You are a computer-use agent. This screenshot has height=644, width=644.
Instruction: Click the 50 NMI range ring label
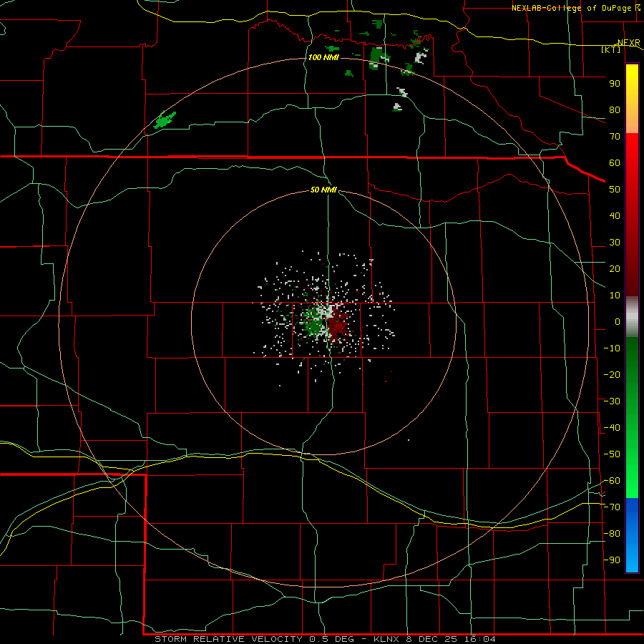(323, 190)
